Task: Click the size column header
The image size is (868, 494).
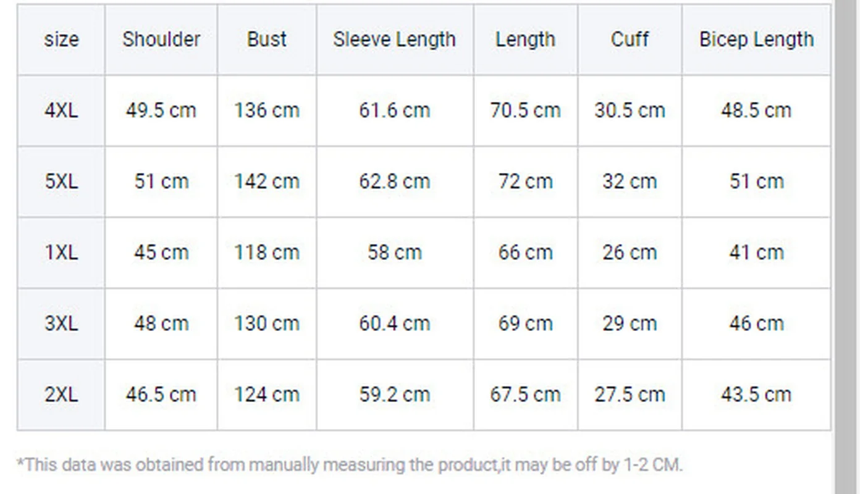Action: 61,40
